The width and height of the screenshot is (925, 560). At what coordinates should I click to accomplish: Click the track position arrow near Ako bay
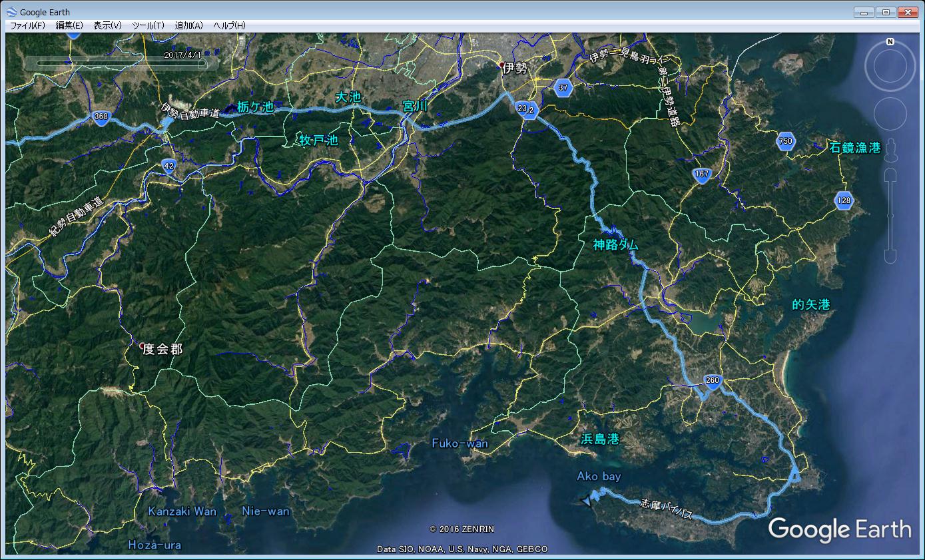(586, 501)
